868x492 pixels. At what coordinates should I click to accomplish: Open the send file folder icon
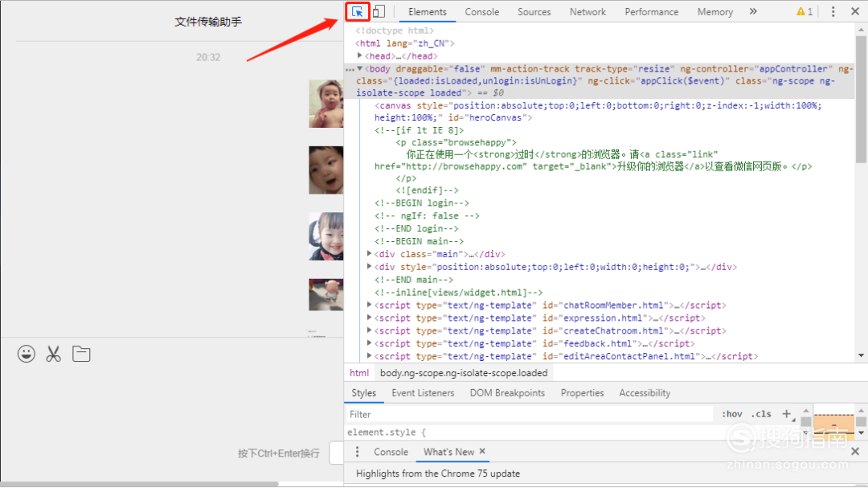coord(81,354)
